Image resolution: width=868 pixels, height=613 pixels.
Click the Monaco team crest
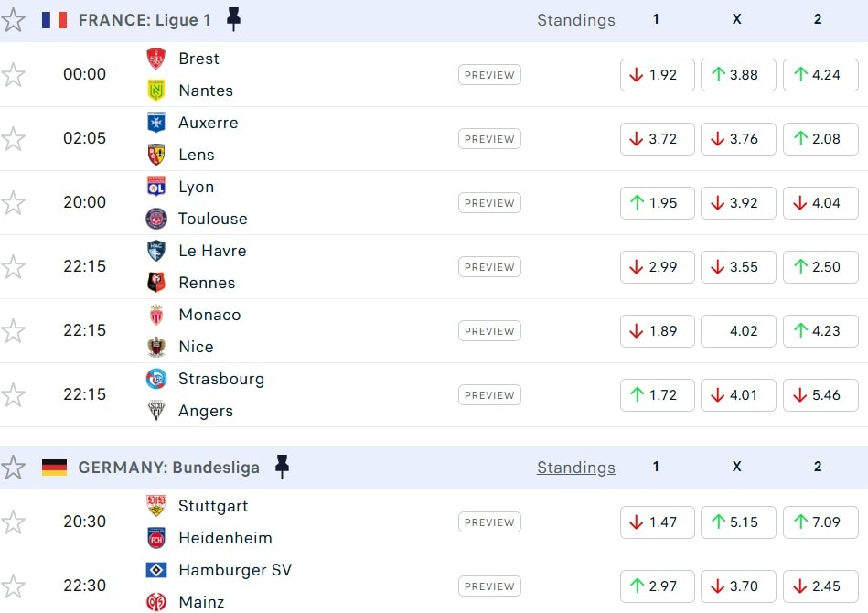point(156,315)
